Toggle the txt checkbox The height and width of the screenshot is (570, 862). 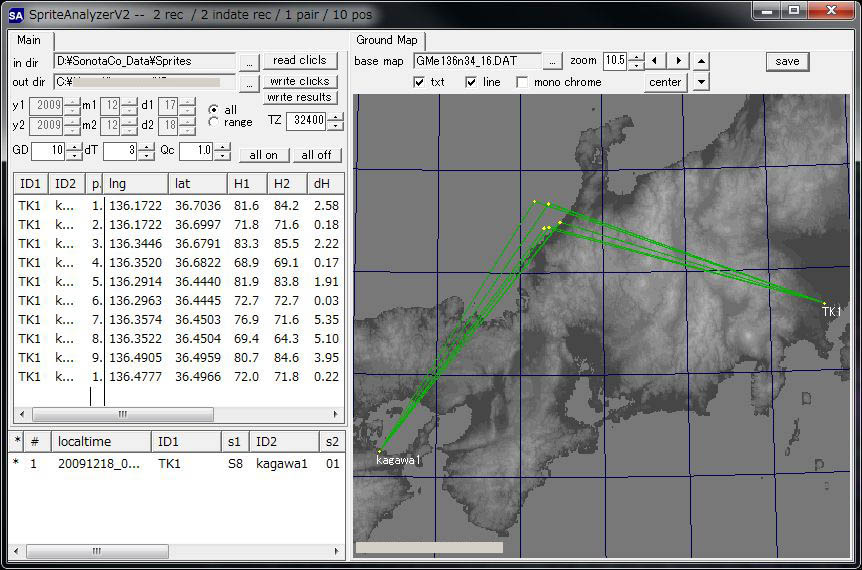tap(419, 82)
